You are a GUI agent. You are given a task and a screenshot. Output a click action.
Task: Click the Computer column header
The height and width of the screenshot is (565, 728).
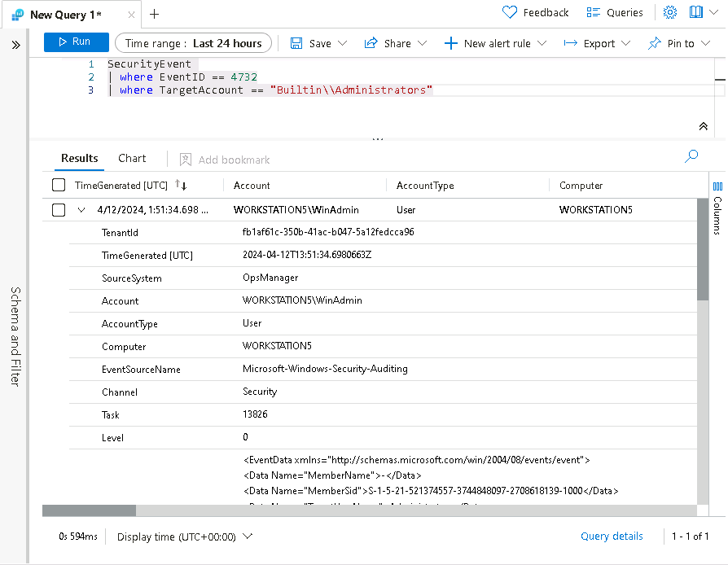click(x=581, y=186)
